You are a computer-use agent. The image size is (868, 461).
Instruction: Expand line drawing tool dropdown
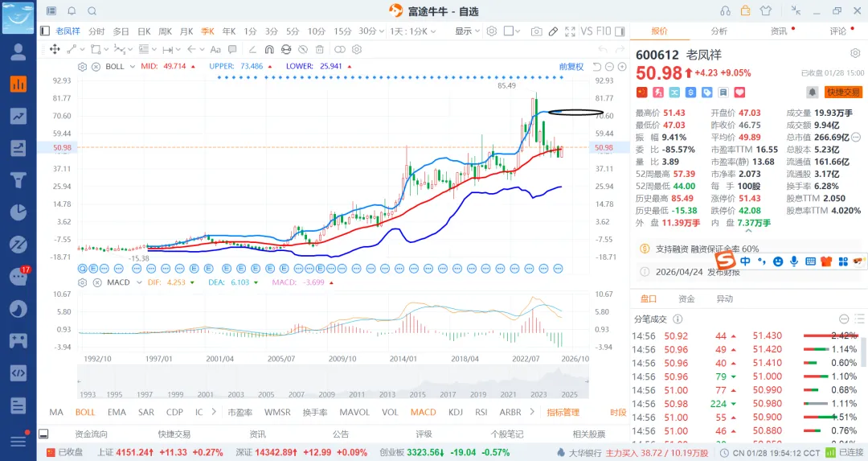point(83,49)
